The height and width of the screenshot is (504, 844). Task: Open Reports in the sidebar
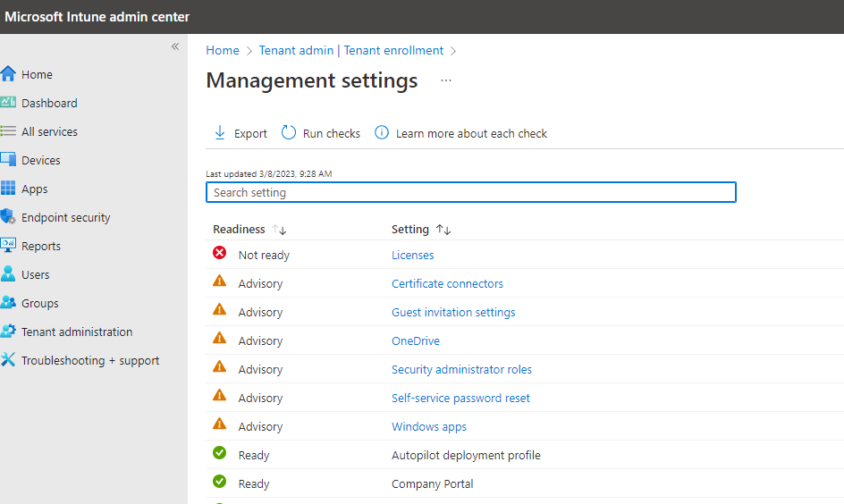(x=41, y=247)
